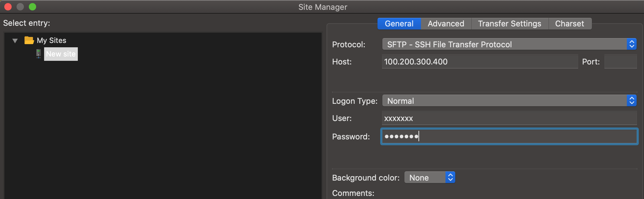
Task: Click the server icon beside New site
Action: click(x=39, y=54)
